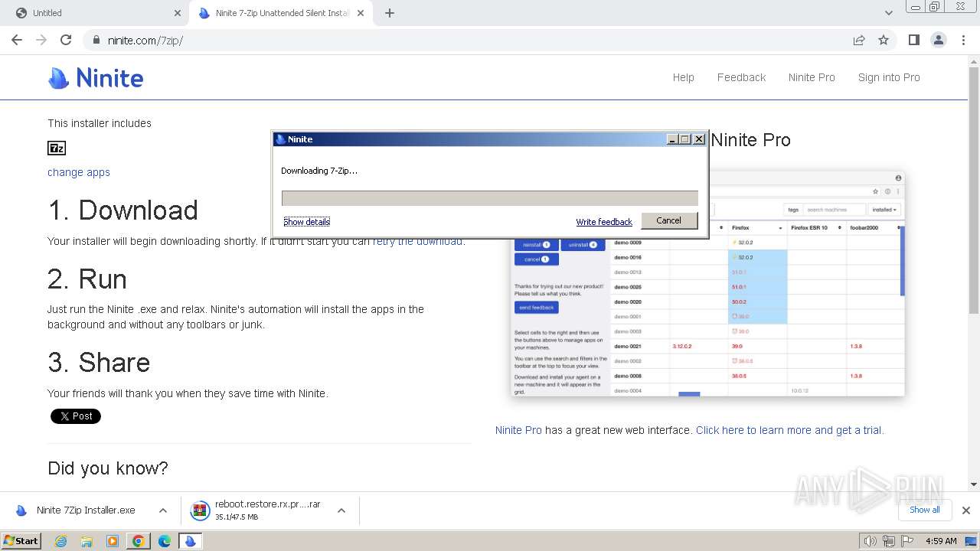This screenshot has width=980, height=551.
Task: Show details in the Ninite installer dialog
Action: pyautogui.click(x=306, y=222)
